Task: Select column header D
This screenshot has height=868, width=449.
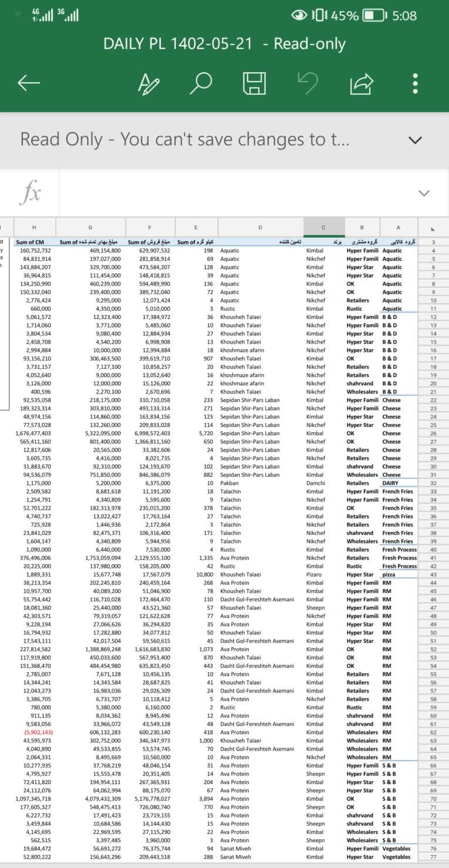Action: (260, 228)
